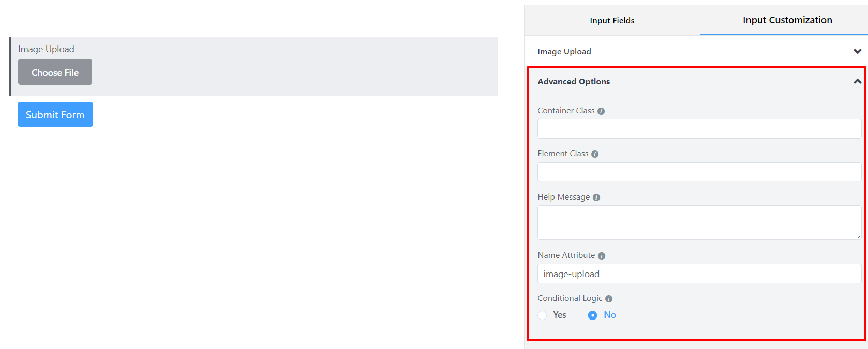Expand the Image Upload section chevron
Viewport: 868px width, 349px height.
click(x=857, y=51)
